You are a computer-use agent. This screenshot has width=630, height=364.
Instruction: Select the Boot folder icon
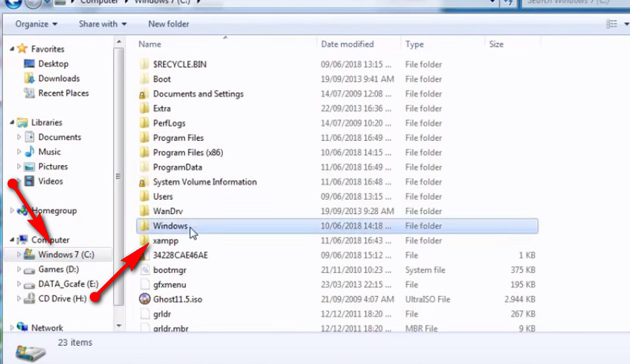tap(144, 79)
